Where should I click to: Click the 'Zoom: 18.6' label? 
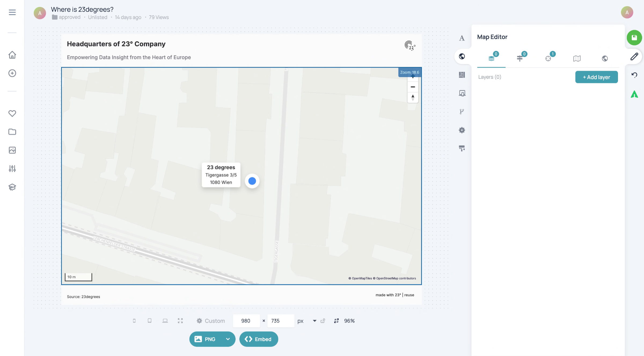pyautogui.click(x=410, y=72)
